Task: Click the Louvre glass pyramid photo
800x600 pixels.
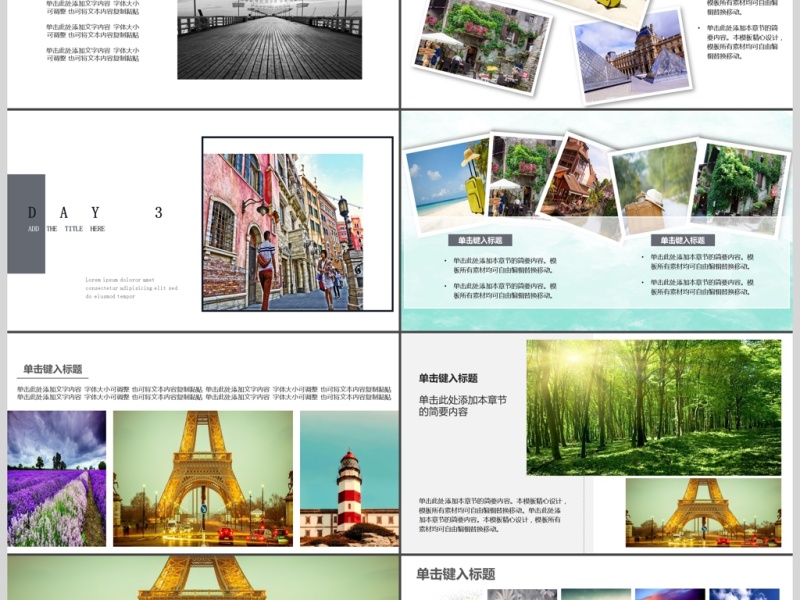Action: [x=632, y=59]
